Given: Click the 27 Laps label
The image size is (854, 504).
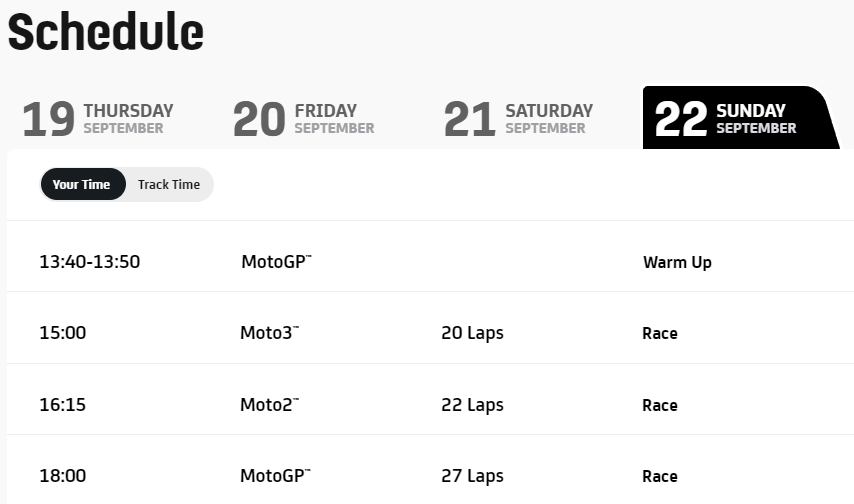Looking at the screenshot, I should click(x=472, y=476).
